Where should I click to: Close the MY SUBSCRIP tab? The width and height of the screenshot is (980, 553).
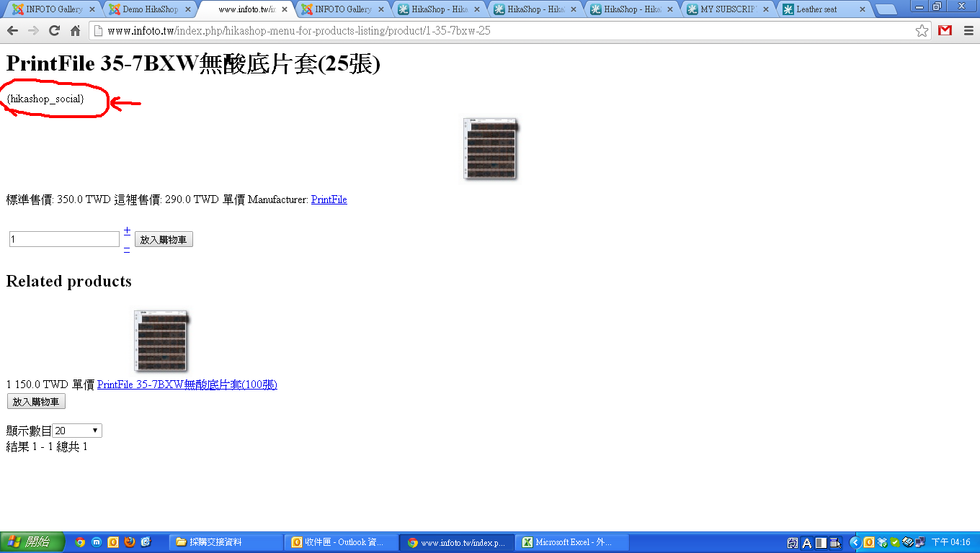(766, 9)
